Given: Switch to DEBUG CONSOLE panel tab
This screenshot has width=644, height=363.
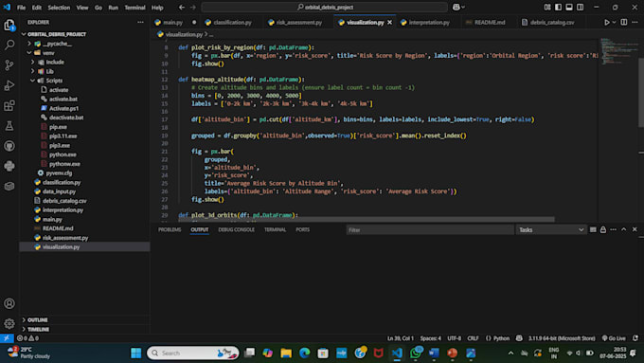Looking at the screenshot, I should [x=236, y=229].
